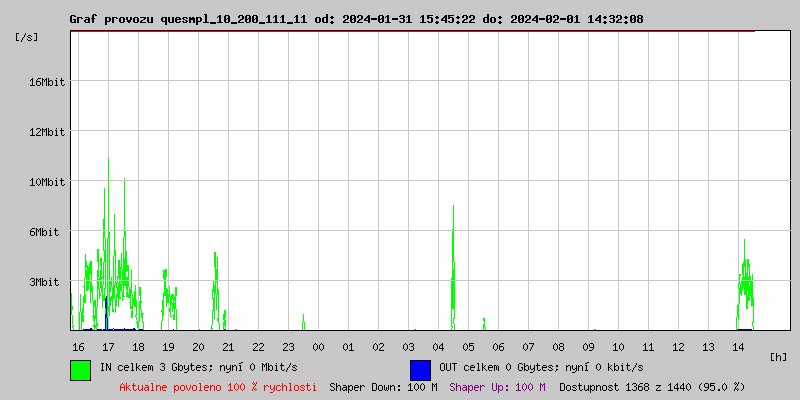Click the purple 'Shaper Up: 100 M' label
The width and height of the screenshot is (800, 400).
point(497,386)
